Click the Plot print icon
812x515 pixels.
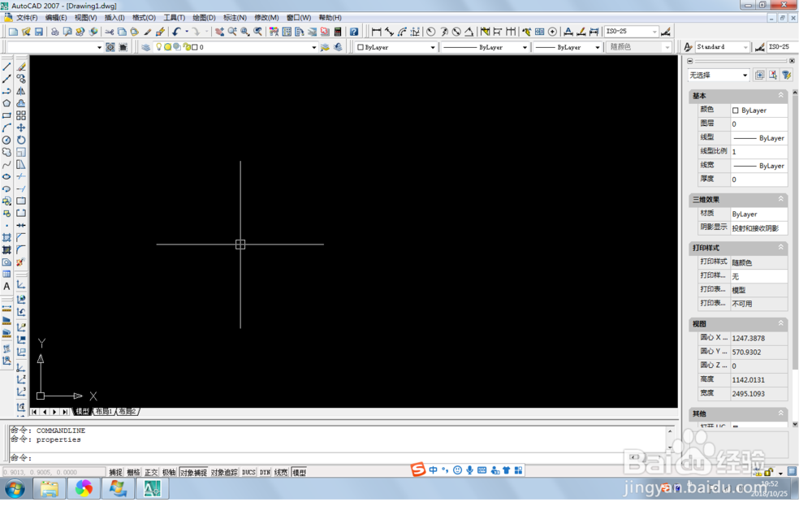pyautogui.click(x=54, y=32)
